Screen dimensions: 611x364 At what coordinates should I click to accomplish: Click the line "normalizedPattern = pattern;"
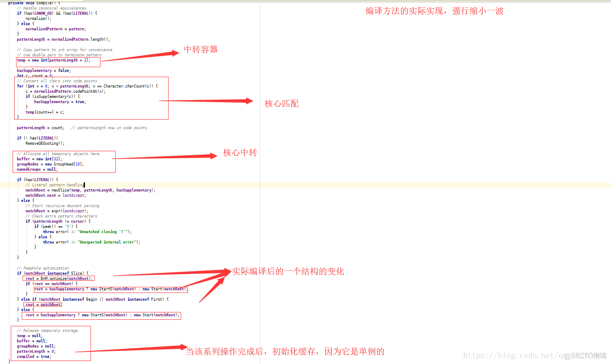[x=56, y=29]
